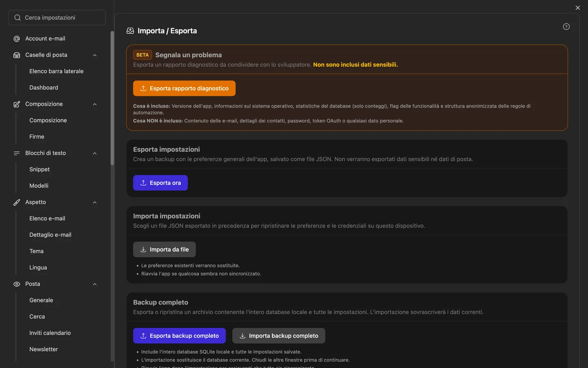Close the settings window

point(578,8)
